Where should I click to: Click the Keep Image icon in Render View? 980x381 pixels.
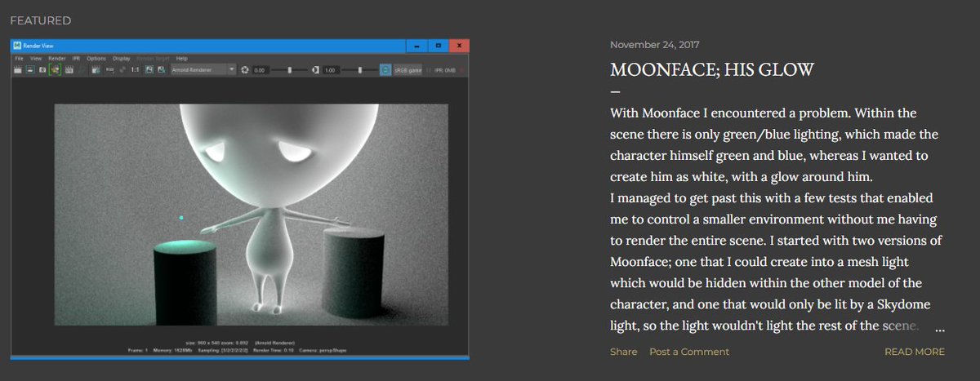click(x=149, y=70)
